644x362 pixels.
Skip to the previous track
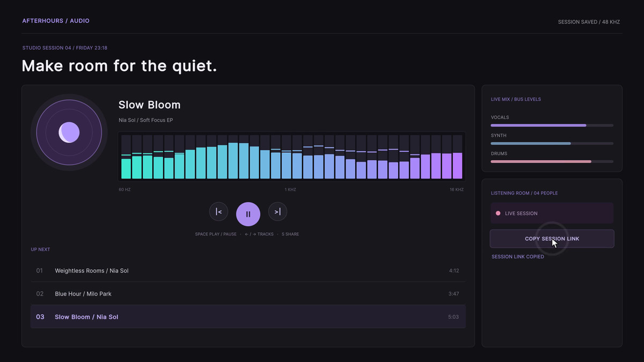pyautogui.click(x=218, y=212)
